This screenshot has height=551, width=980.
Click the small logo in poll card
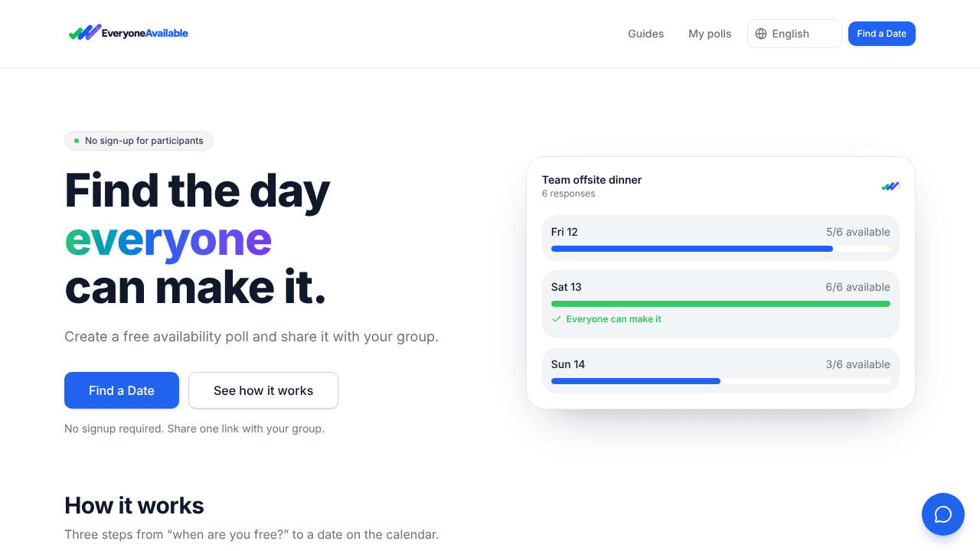point(890,186)
